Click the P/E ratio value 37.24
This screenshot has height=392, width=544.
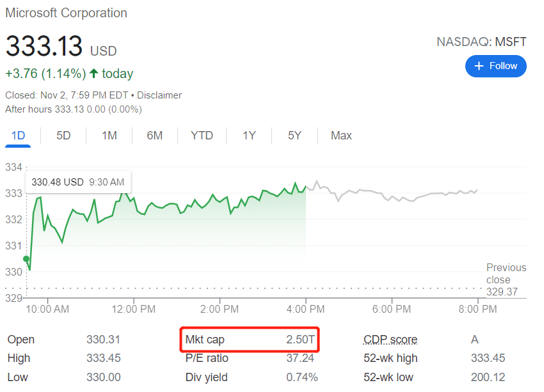[300, 358]
